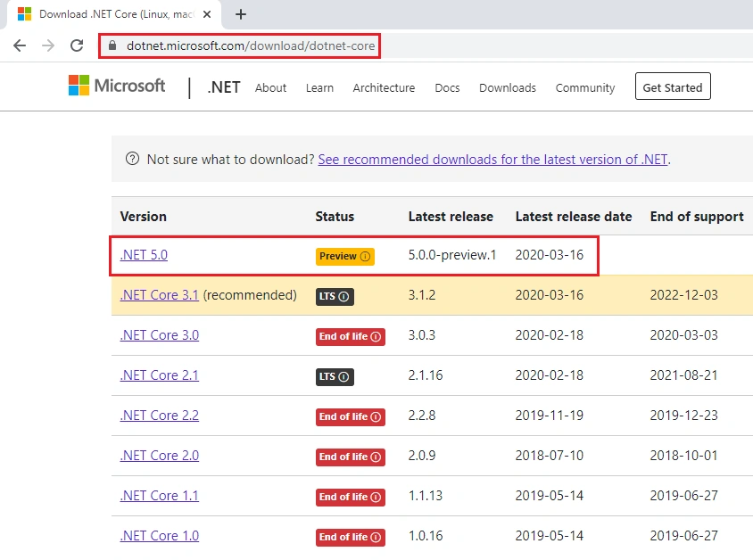Select the 2019-11-19 release date cell
753x560 pixels.
(550, 415)
